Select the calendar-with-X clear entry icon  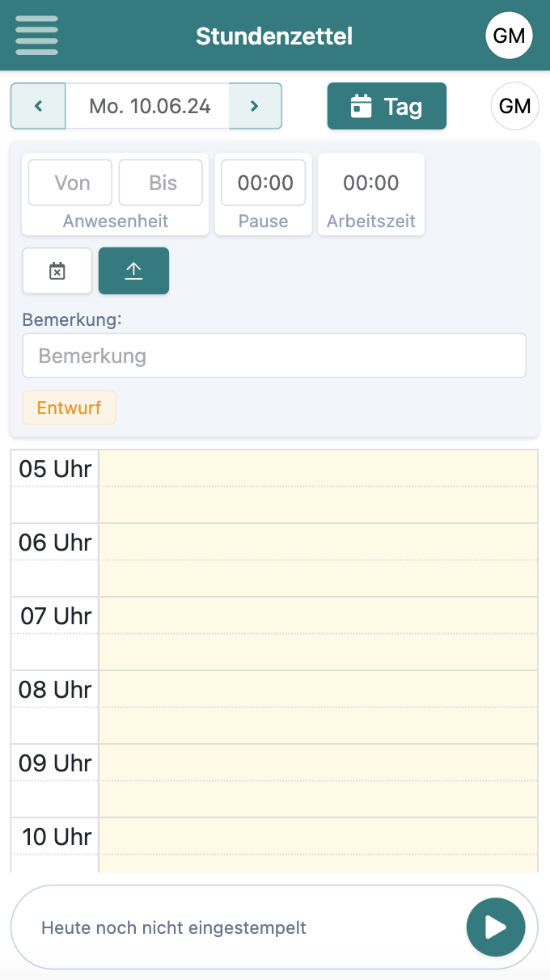[57, 271]
